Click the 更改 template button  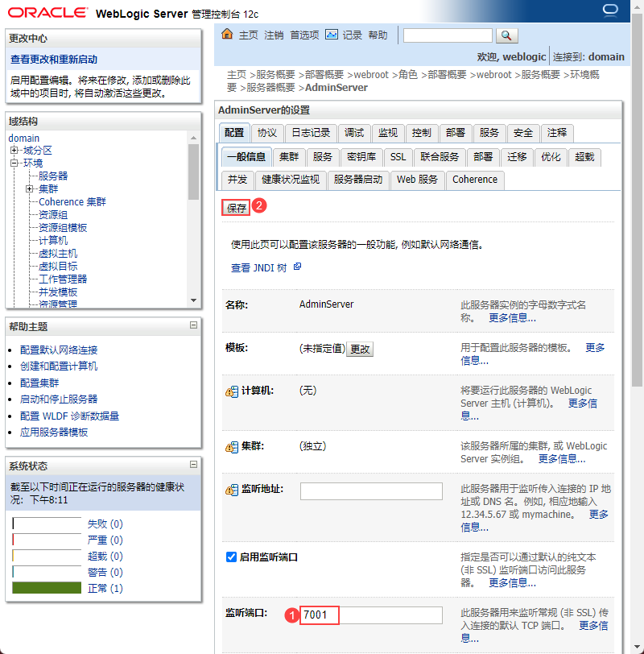360,349
